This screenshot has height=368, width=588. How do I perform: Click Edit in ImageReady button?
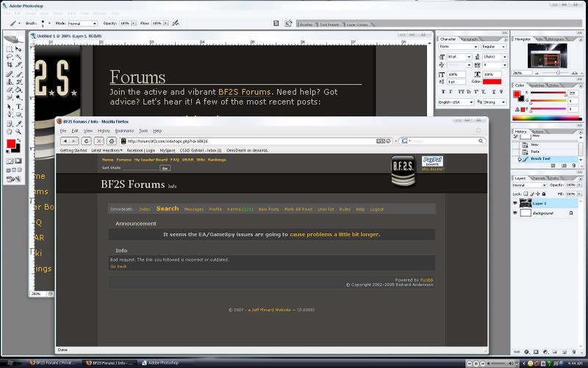click(13, 179)
